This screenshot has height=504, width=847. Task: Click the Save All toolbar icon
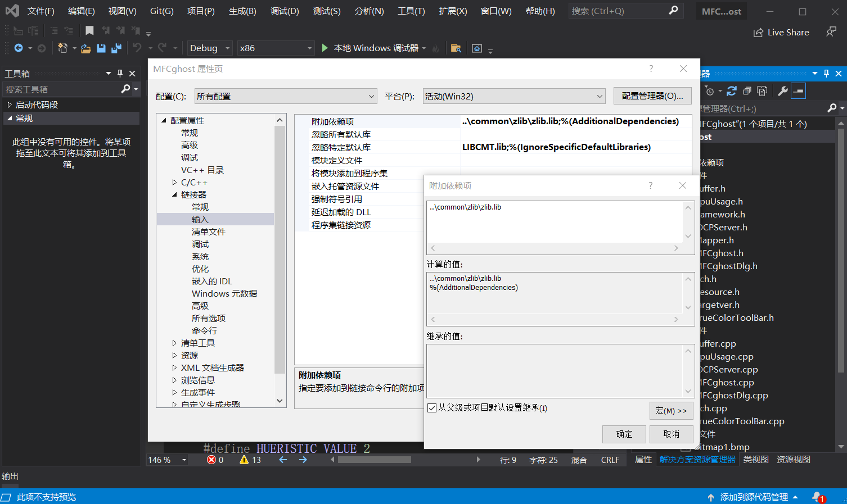[116, 48]
